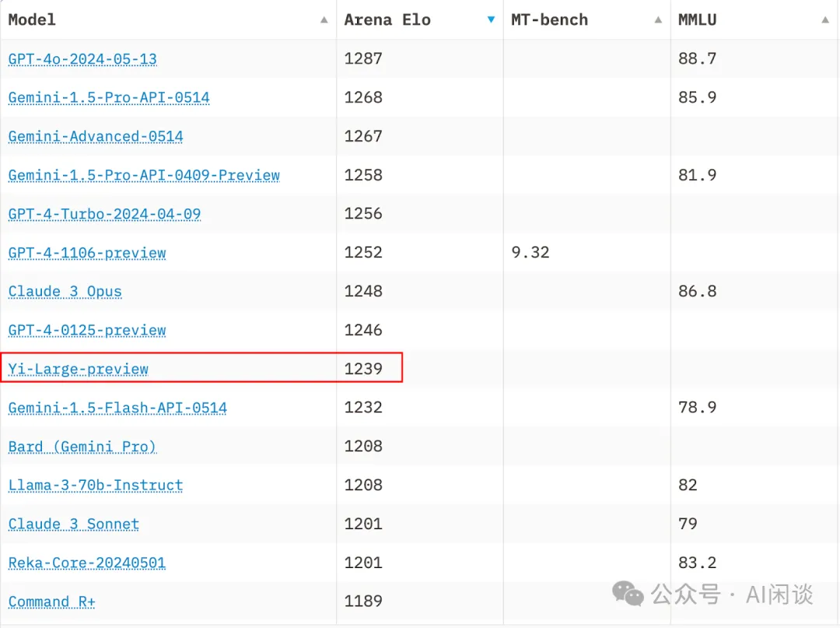Select MMLU score 86.8
Image resolution: width=840 pixels, height=628 pixels.
tap(698, 292)
